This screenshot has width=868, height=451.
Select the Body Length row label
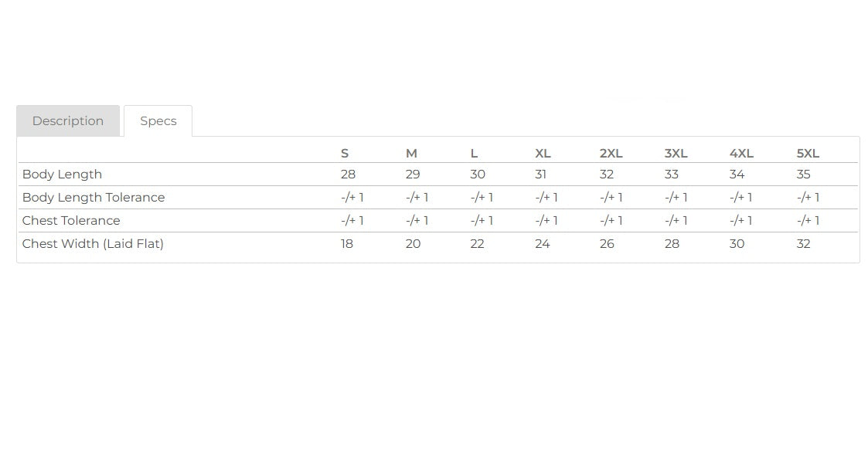pyautogui.click(x=62, y=175)
